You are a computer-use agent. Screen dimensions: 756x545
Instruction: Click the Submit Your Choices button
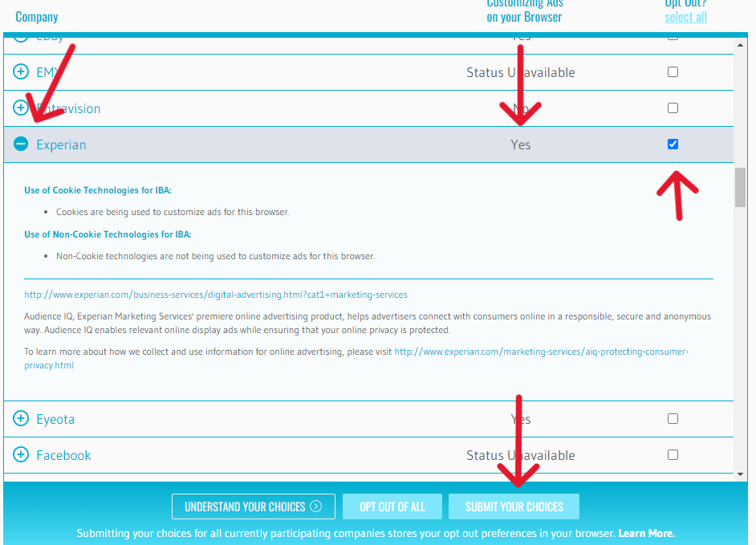tap(514, 506)
